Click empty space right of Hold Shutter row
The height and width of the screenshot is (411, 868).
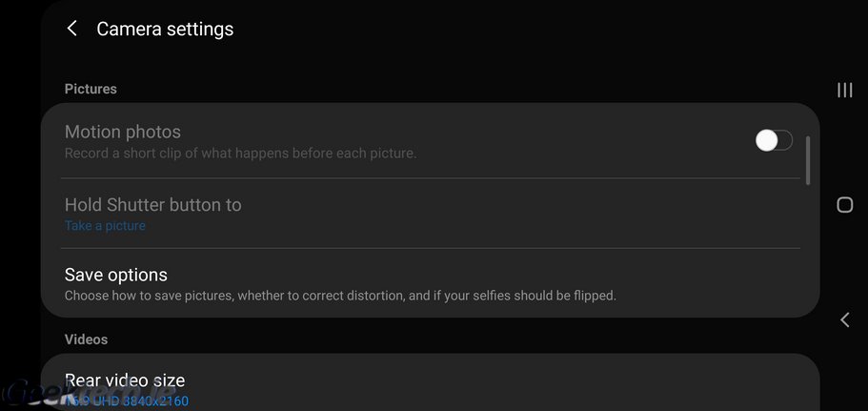click(x=524, y=214)
